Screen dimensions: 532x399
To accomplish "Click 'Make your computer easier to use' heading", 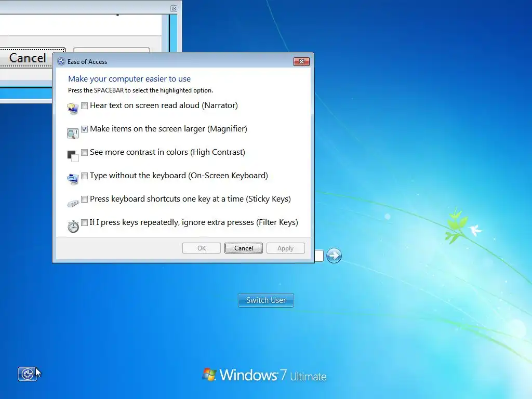I will 129,79.
